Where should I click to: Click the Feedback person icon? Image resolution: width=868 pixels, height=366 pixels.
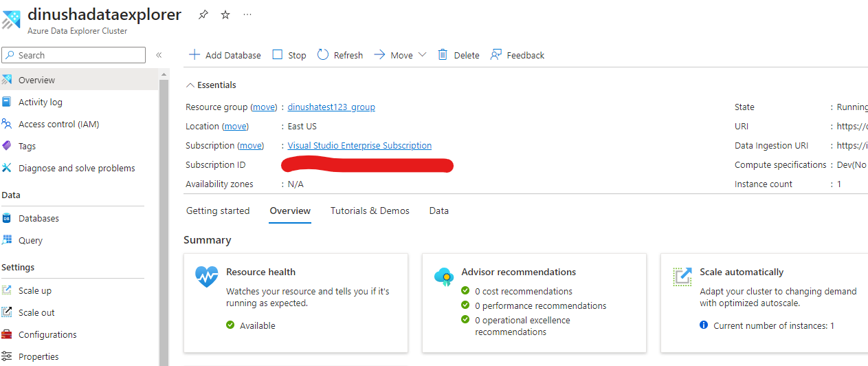[496, 54]
